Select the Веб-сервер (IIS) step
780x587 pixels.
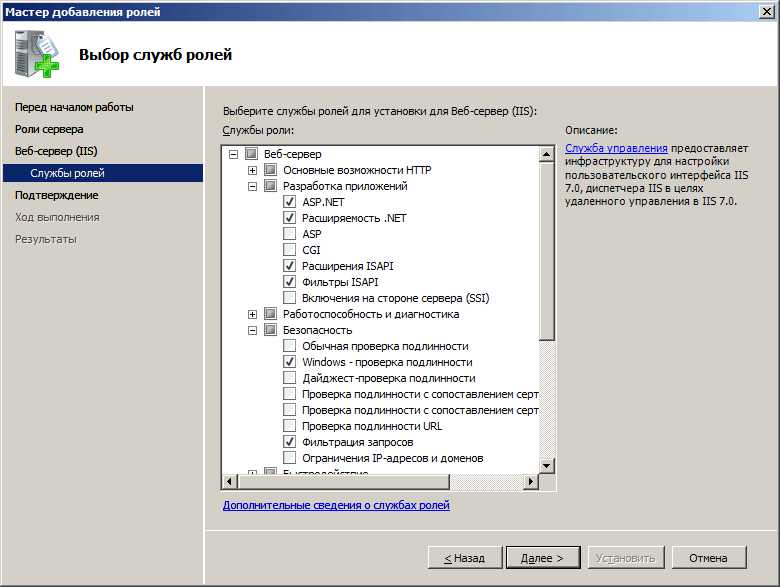pos(56,151)
